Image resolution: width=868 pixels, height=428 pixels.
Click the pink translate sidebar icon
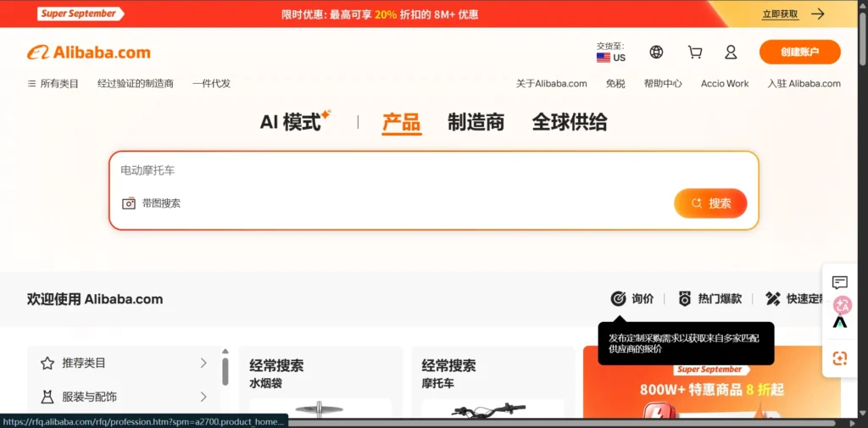pos(843,304)
